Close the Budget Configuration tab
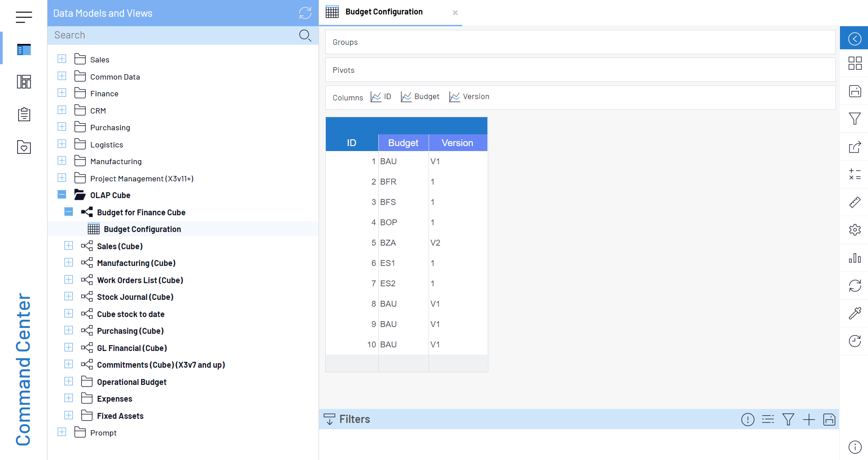Image resolution: width=868 pixels, height=460 pixels. (455, 13)
